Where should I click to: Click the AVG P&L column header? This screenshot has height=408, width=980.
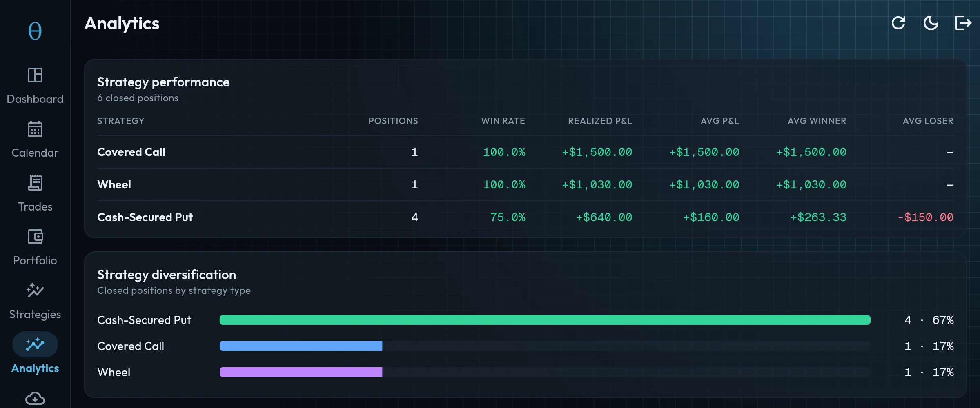coord(720,121)
